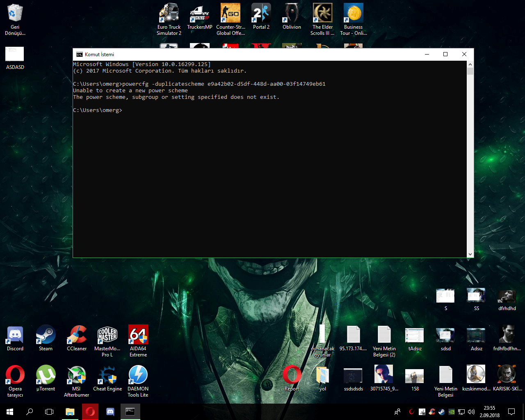Launch CCleaner from the desktop

77,335
